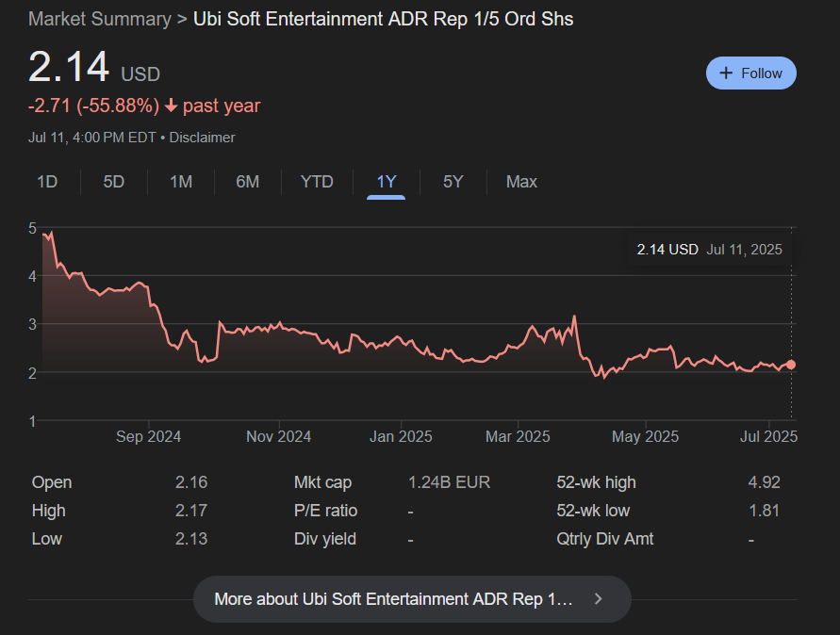Switch chart to 5D range
840x635 pixels.
pos(113,182)
